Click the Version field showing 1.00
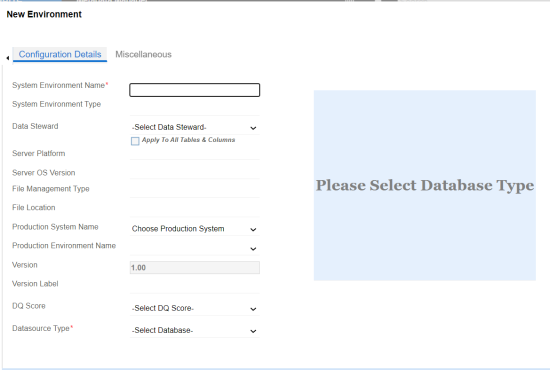The height and width of the screenshot is (370, 550). [x=195, y=268]
